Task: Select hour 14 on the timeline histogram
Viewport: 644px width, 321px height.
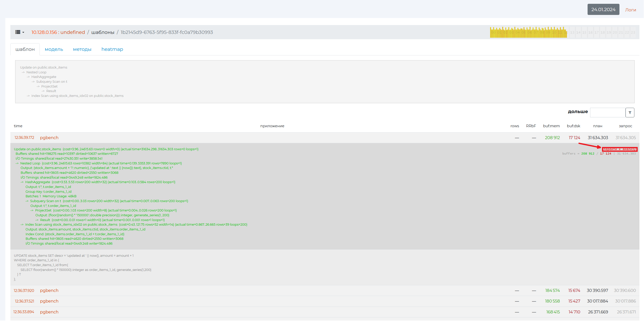Action: (578, 32)
